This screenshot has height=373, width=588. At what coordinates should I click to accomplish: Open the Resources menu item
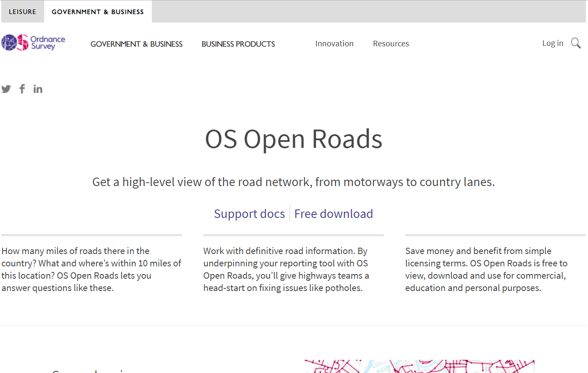391,43
